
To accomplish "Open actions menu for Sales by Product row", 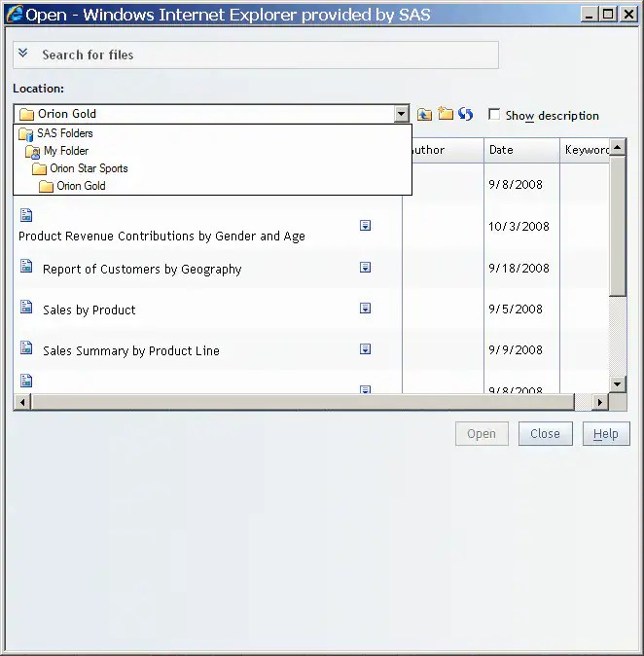I will [x=365, y=309].
